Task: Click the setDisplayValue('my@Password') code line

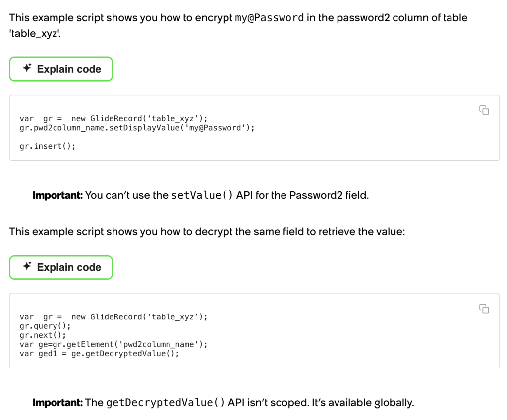Action: click(137, 128)
